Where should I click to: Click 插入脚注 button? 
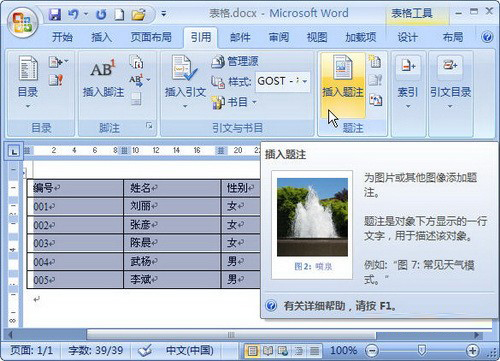(103, 79)
